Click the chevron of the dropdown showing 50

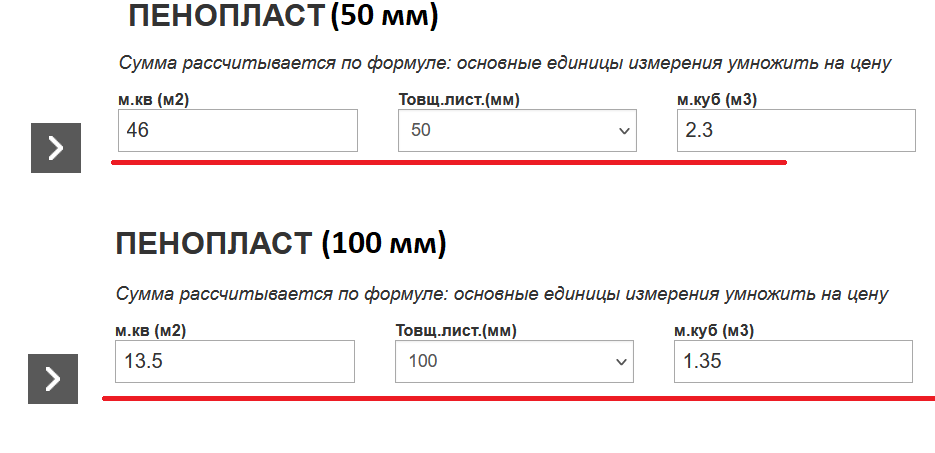624,131
